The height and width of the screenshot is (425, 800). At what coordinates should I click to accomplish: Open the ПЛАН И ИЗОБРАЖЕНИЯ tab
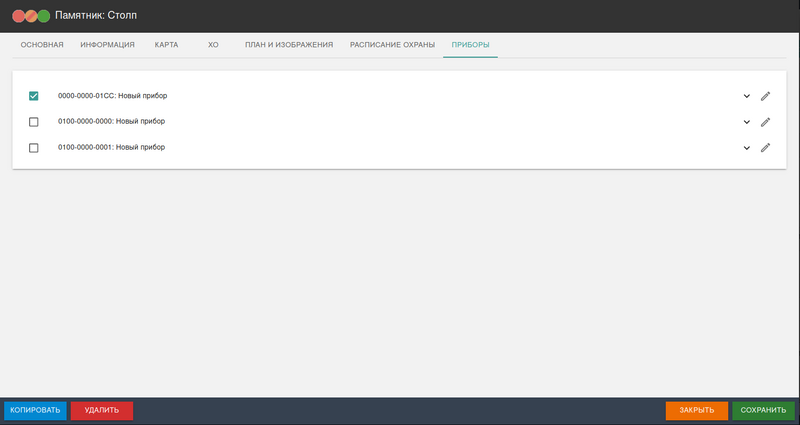tap(289, 45)
